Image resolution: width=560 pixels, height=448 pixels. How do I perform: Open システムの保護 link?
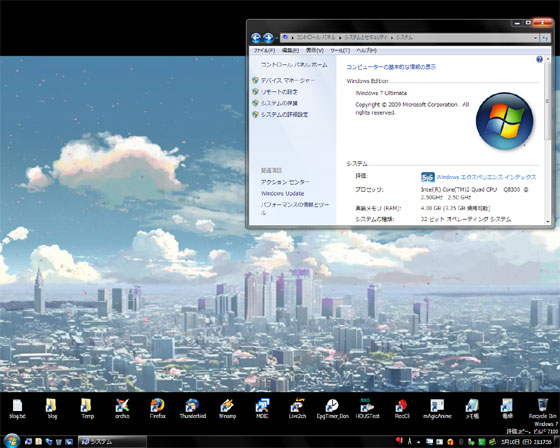(279, 103)
